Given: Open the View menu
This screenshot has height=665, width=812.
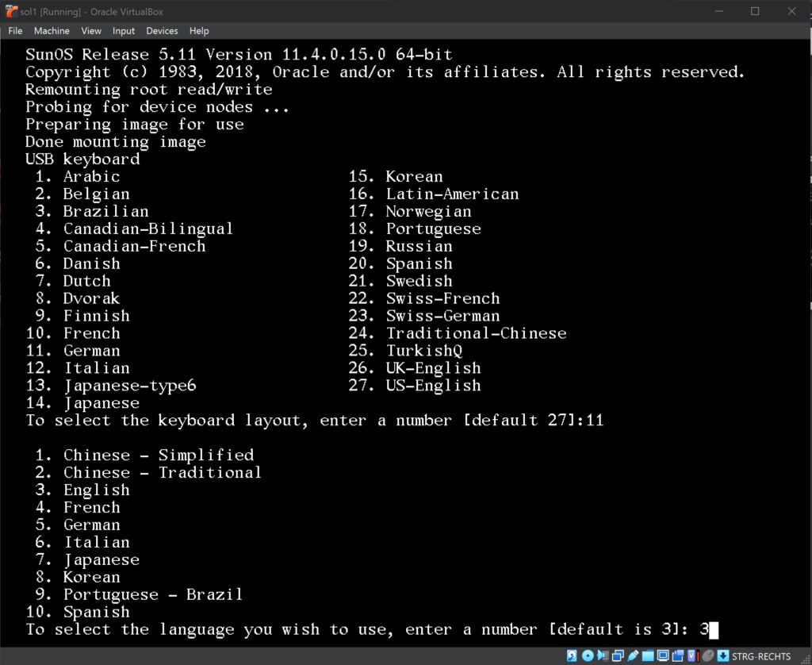Looking at the screenshot, I should tap(91, 31).
